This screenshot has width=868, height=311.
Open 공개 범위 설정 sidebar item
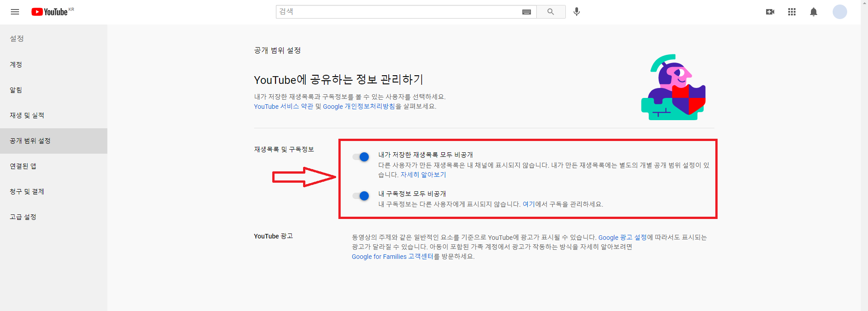53,141
